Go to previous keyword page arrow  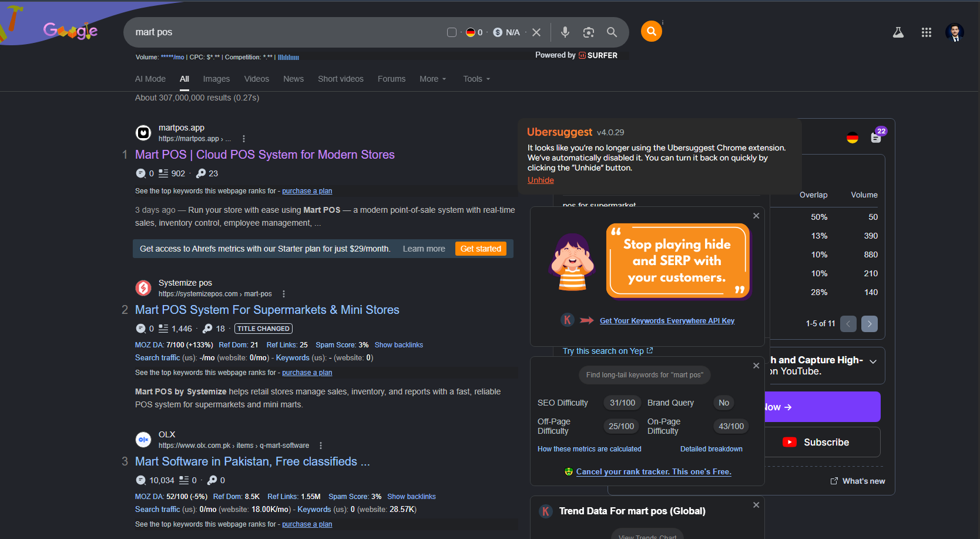coord(848,324)
